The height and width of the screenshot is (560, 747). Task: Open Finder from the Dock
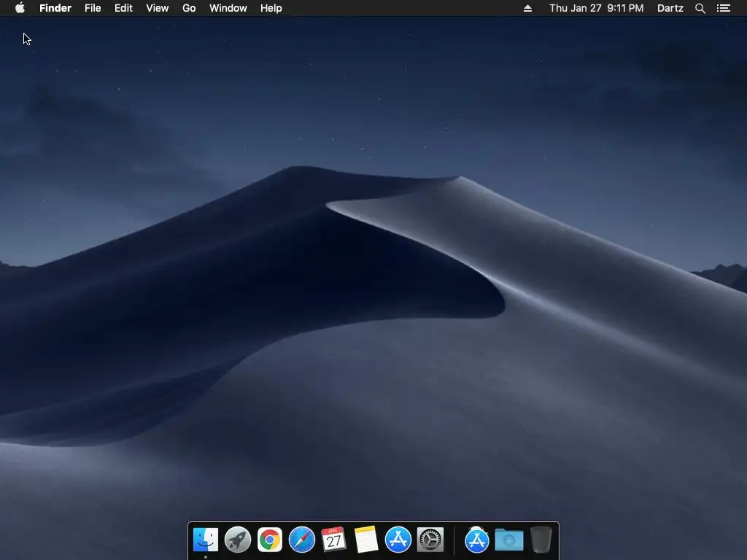pyautogui.click(x=205, y=540)
